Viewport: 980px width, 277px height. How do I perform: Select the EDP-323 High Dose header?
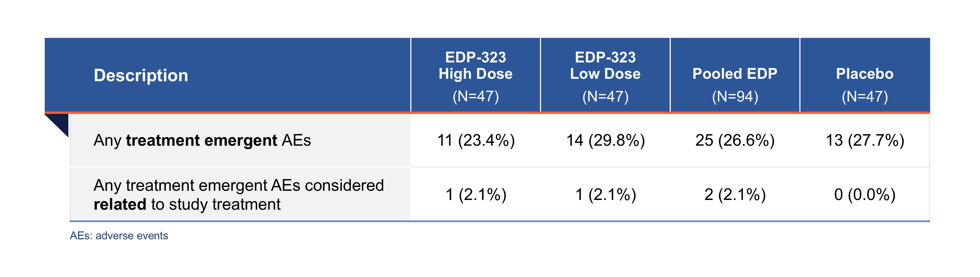[475, 66]
